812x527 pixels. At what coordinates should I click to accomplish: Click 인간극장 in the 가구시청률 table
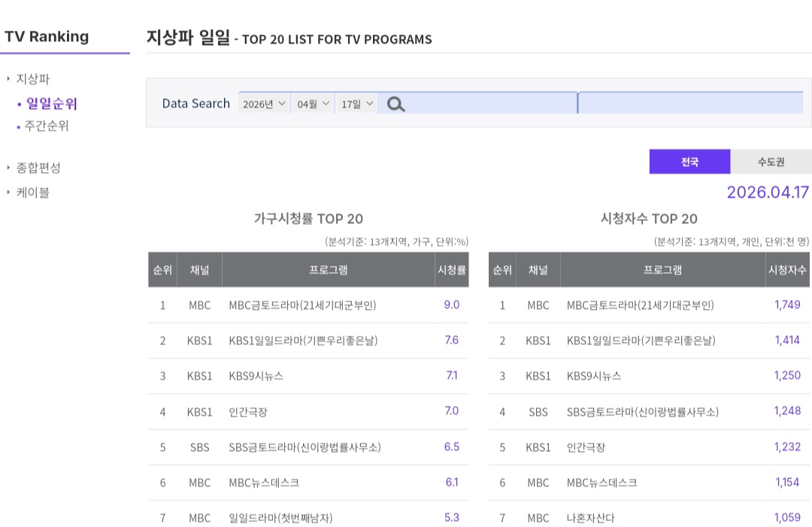[248, 412]
